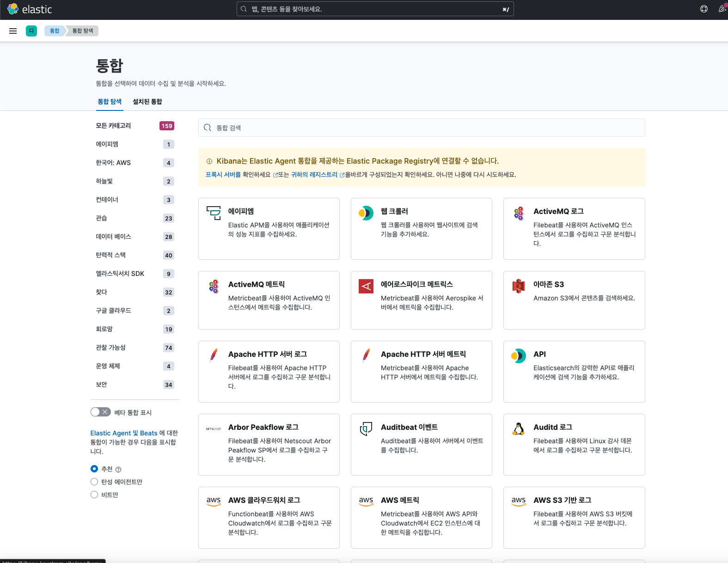Select the 비트만 radio option
This screenshot has width=728, height=563.
coord(94,495)
